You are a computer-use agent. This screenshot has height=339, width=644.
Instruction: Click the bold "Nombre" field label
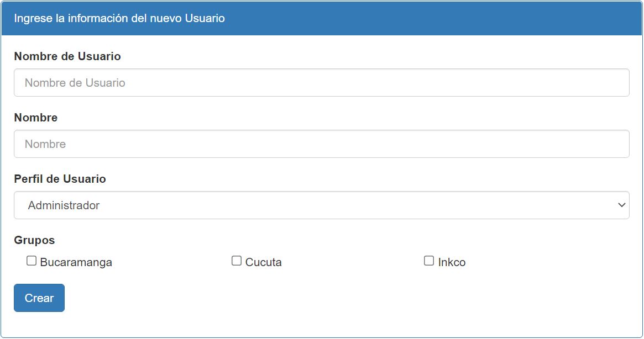[x=36, y=118]
